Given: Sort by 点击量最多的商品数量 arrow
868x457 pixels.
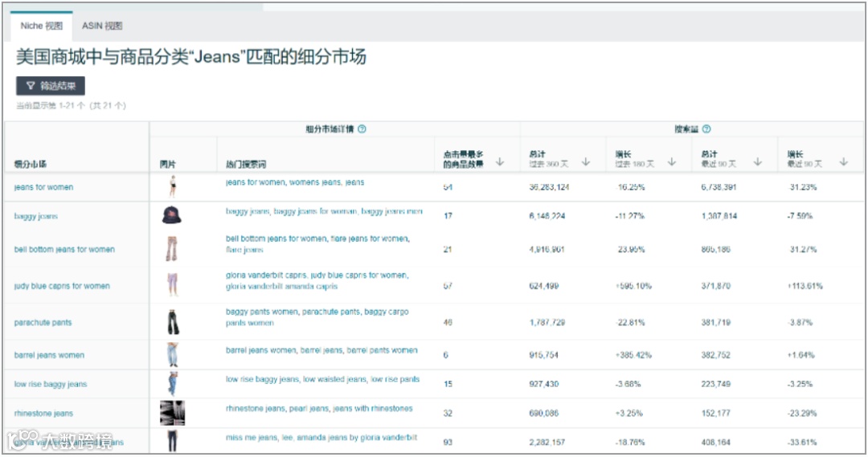Looking at the screenshot, I should (500, 161).
